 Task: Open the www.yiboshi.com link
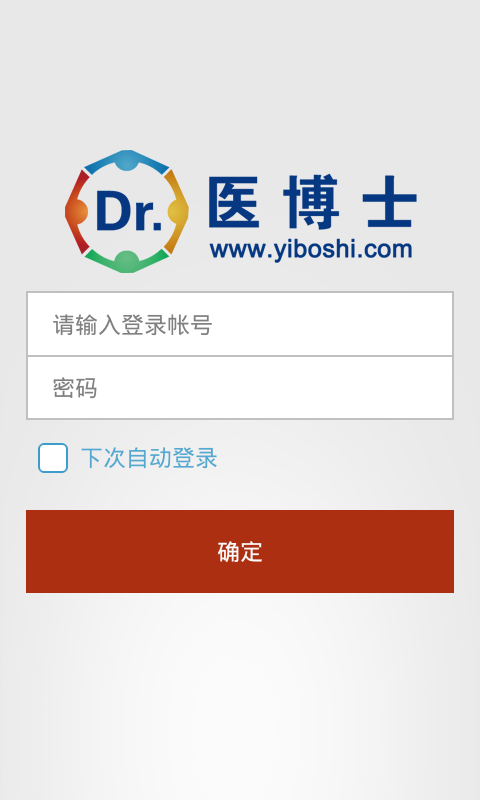311,250
